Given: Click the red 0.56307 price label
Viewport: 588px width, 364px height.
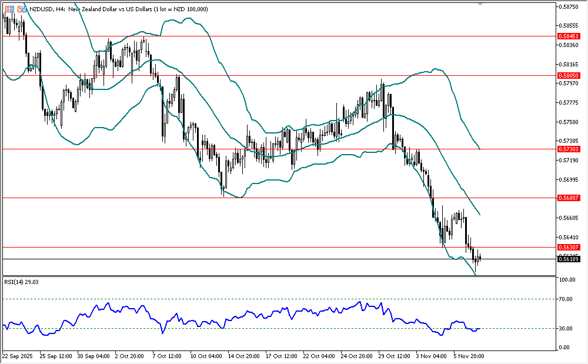Looking at the screenshot, I should click(x=569, y=248).
